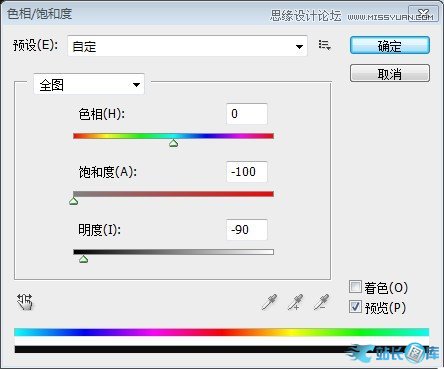This screenshot has width=444, height=369.
Task: Confirm with the 确定 button
Action: [x=390, y=46]
